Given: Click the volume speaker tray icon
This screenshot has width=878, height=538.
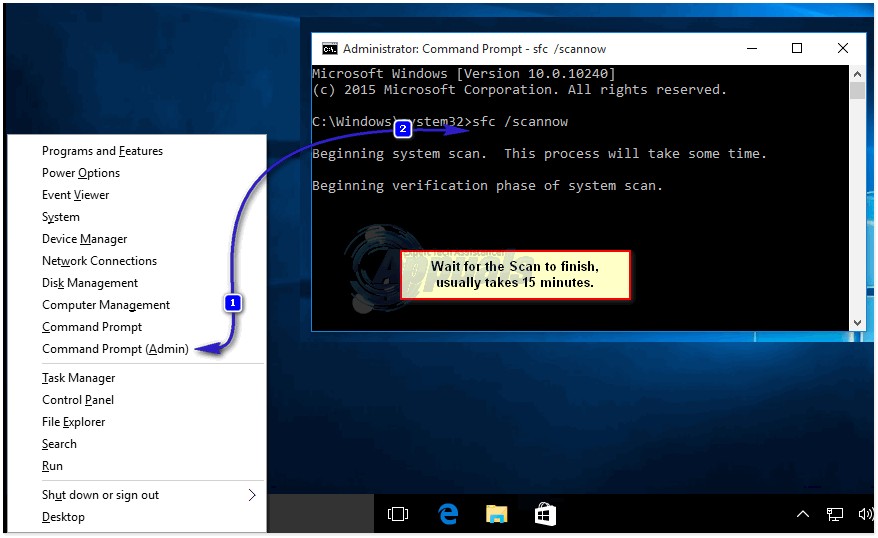Looking at the screenshot, I should (865, 514).
